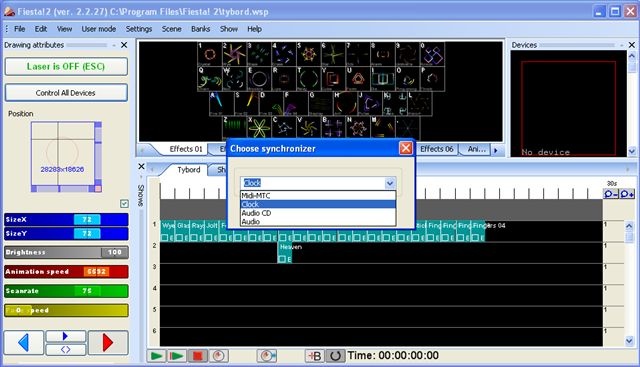This screenshot has width=640, height=367.
Task: Select the star effect thumbnail labeled X
Action: [259, 127]
